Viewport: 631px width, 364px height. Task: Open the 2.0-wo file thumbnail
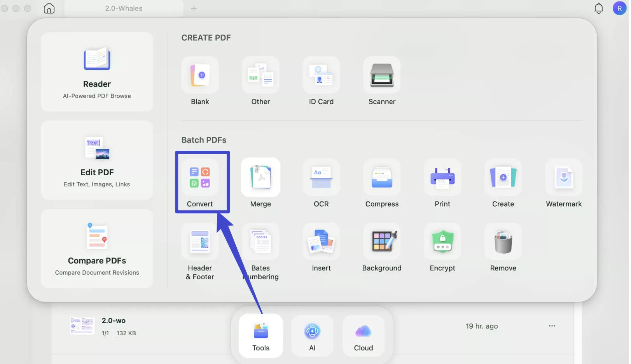point(82,326)
